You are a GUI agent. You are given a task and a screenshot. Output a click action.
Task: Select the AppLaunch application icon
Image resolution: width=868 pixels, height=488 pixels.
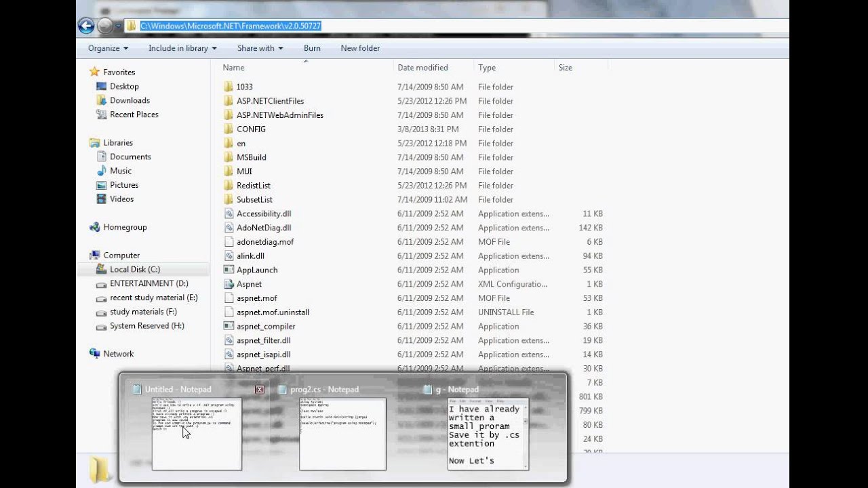point(229,270)
